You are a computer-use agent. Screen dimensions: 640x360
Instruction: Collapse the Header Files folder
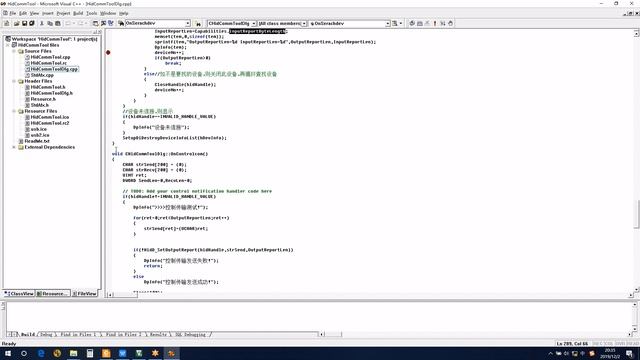pyautogui.click(x=14, y=81)
